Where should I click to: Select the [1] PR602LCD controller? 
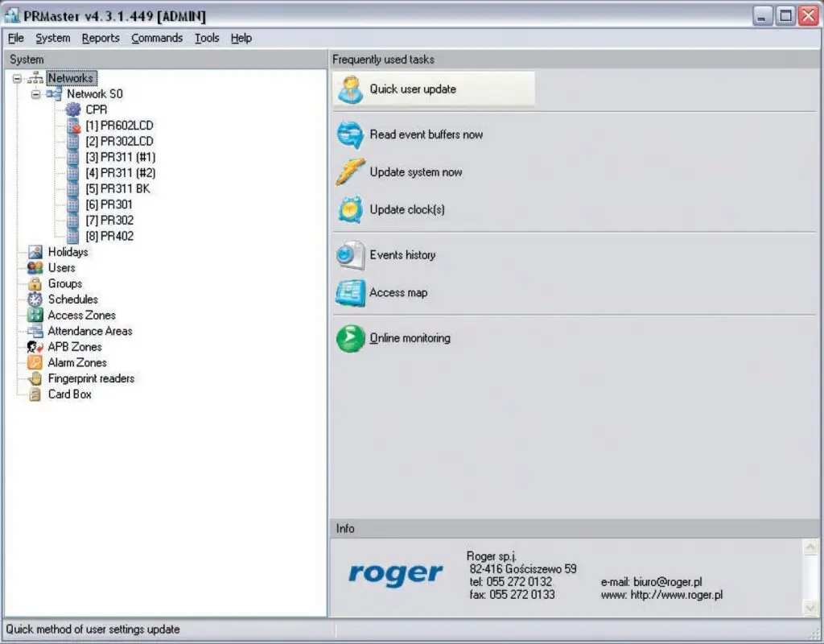pyautogui.click(x=119, y=126)
